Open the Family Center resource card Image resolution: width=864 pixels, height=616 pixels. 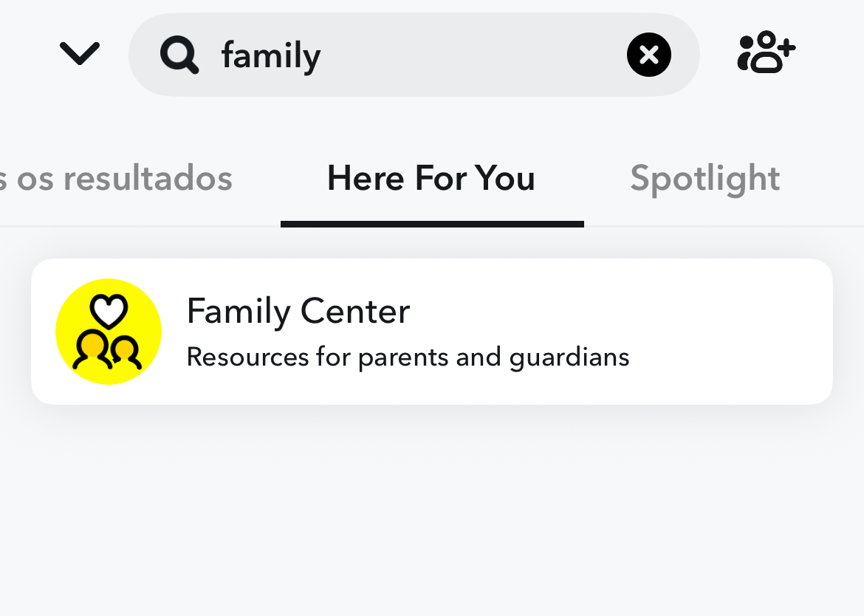pyautogui.click(x=432, y=332)
